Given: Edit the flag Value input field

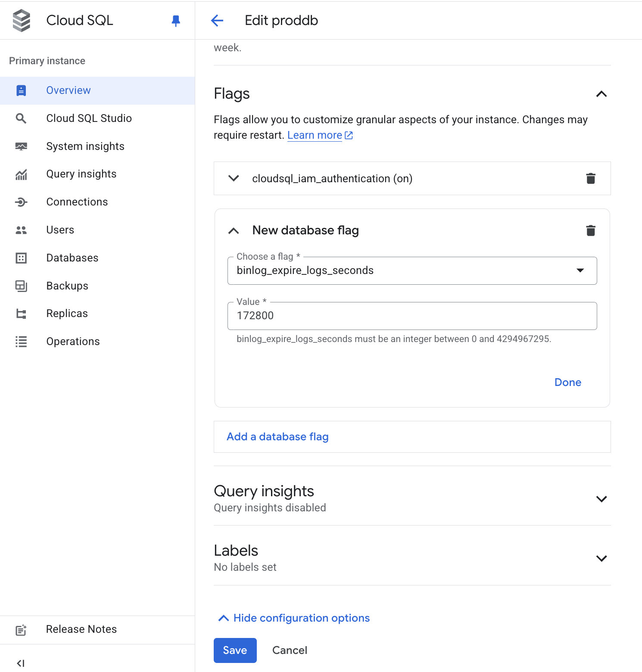Looking at the screenshot, I should pos(412,316).
